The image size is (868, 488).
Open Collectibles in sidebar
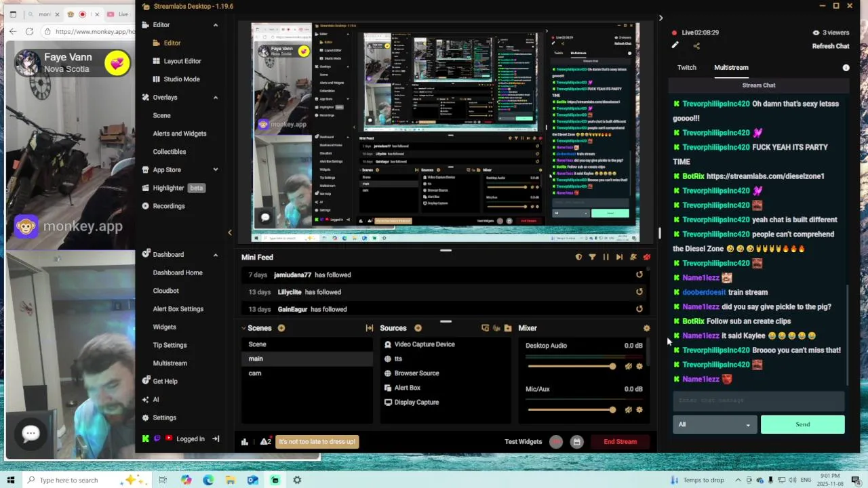pyautogui.click(x=169, y=152)
